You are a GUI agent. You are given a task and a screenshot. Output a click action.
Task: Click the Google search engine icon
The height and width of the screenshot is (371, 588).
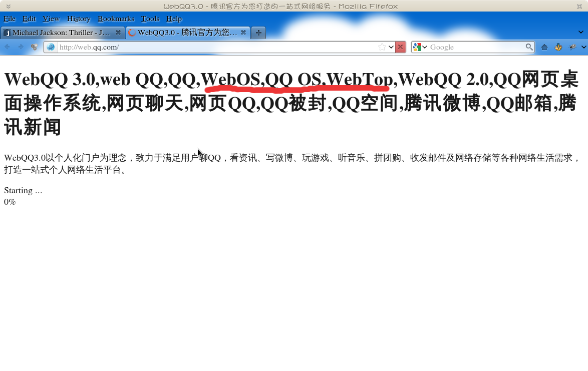(417, 47)
